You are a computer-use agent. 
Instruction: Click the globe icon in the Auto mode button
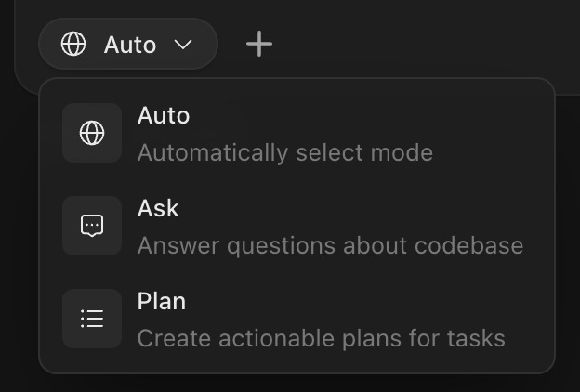click(x=73, y=44)
